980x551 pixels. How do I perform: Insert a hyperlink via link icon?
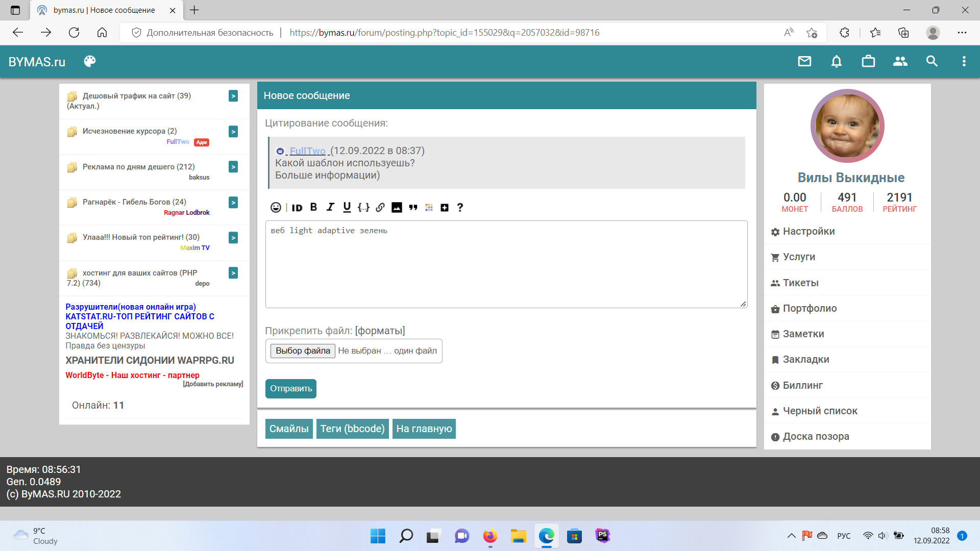pyautogui.click(x=380, y=207)
